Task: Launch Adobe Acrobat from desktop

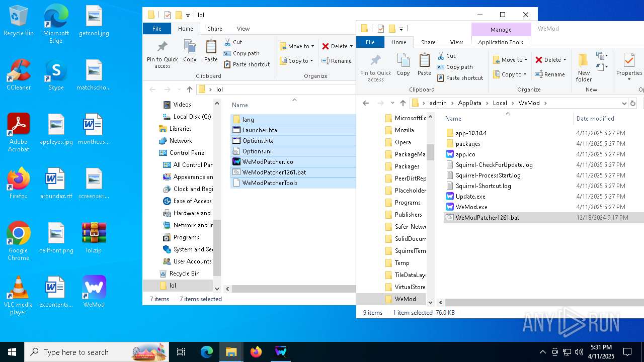Action: pos(19,133)
